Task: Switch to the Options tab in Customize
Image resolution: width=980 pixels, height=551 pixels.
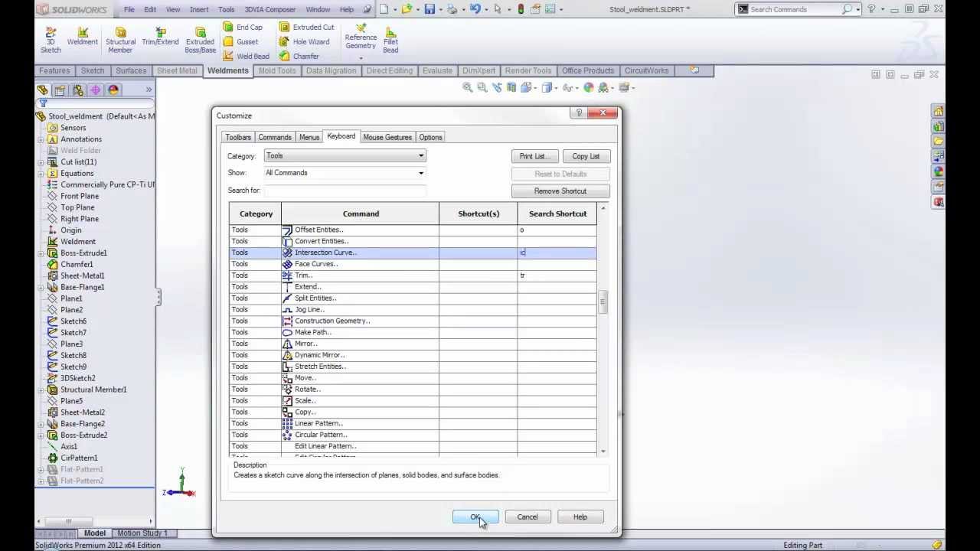Action: (430, 137)
